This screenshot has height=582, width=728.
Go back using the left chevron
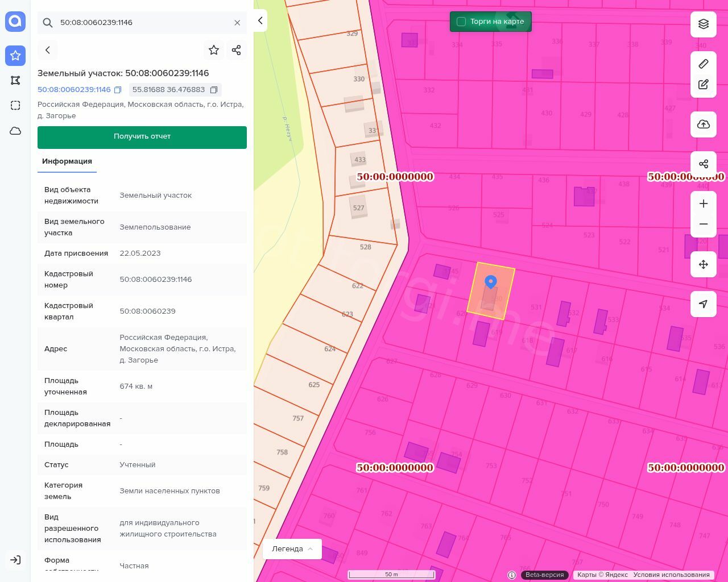[x=48, y=50]
